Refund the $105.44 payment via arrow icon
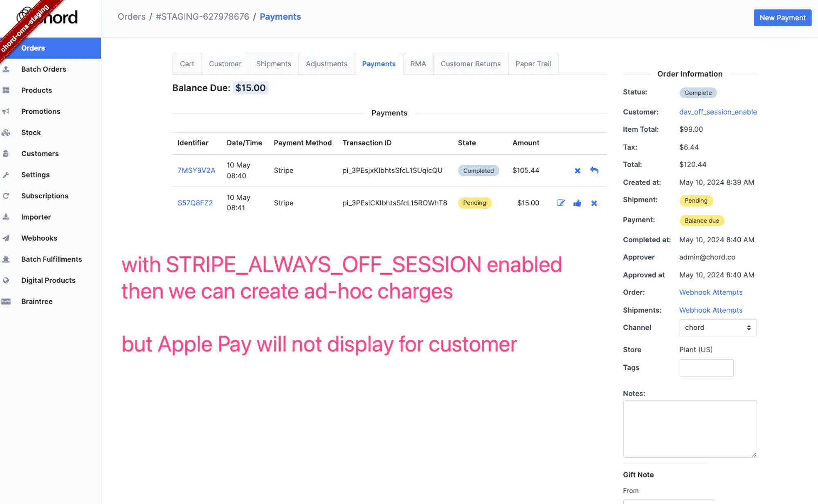Screen dimensions: 818x504 coord(594,170)
